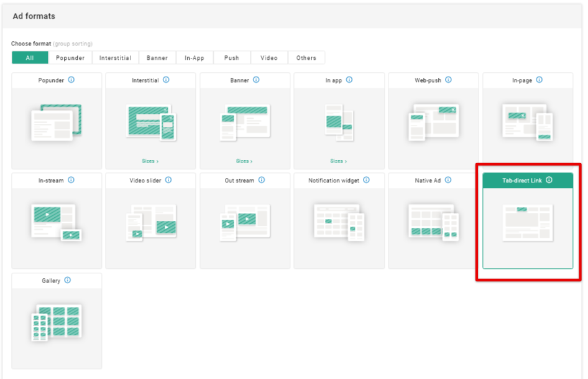Viewport: 588px width, 379px height.
Task: Expand Sizes link under Banner card
Action: coord(244,161)
